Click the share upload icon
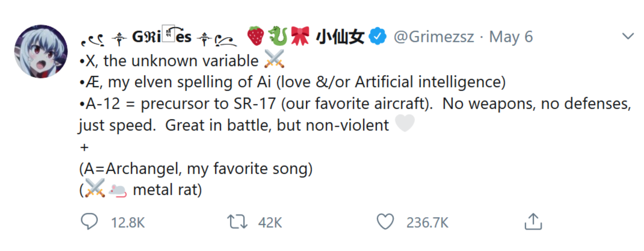Viewport: 644px width, 251px height. [x=533, y=222]
